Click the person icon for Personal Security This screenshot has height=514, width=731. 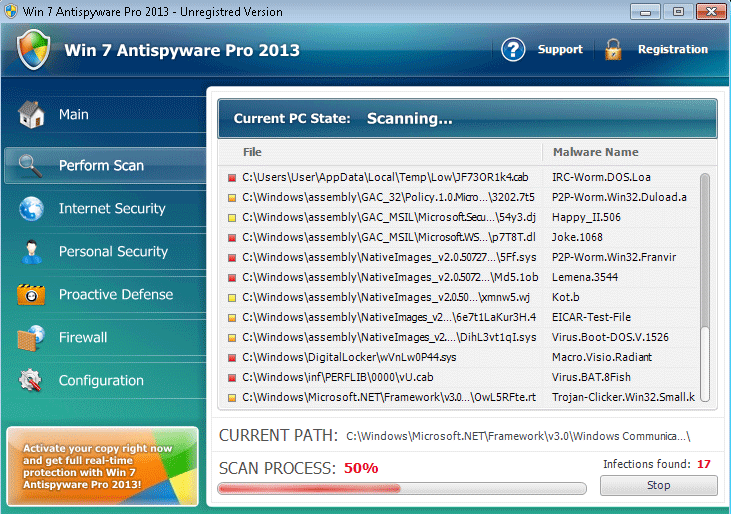click(x=31, y=252)
